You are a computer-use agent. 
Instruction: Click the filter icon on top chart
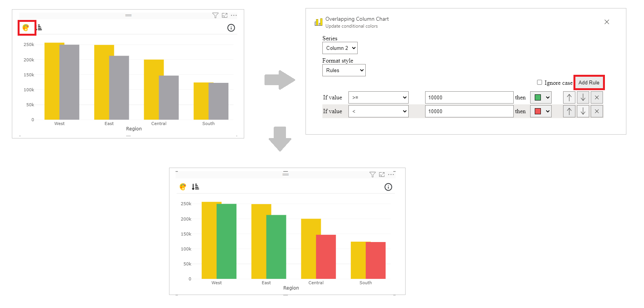point(215,15)
